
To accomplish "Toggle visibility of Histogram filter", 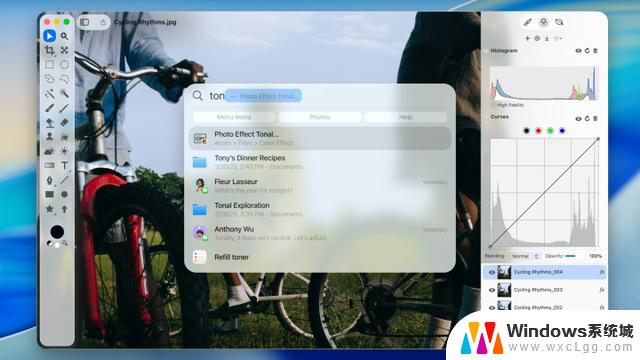I will click(578, 51).
